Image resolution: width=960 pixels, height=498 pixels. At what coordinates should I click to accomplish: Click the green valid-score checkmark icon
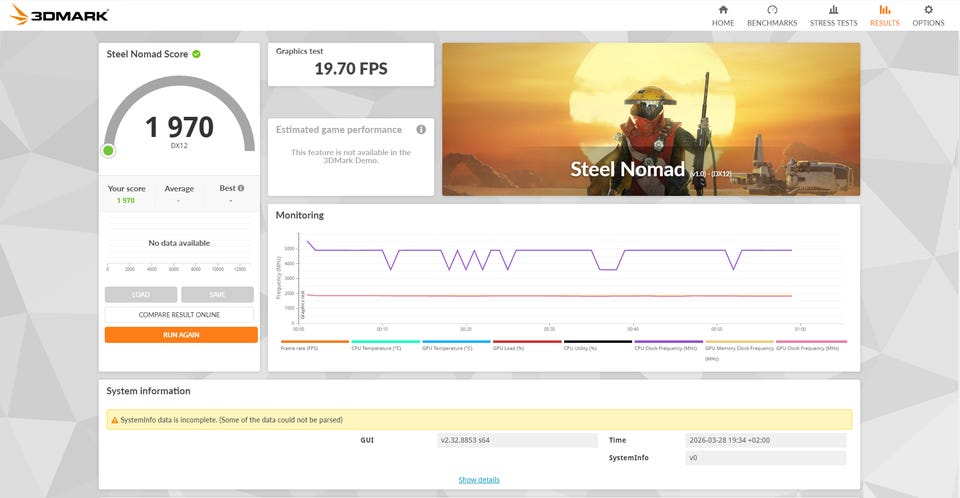click(197, 54)
